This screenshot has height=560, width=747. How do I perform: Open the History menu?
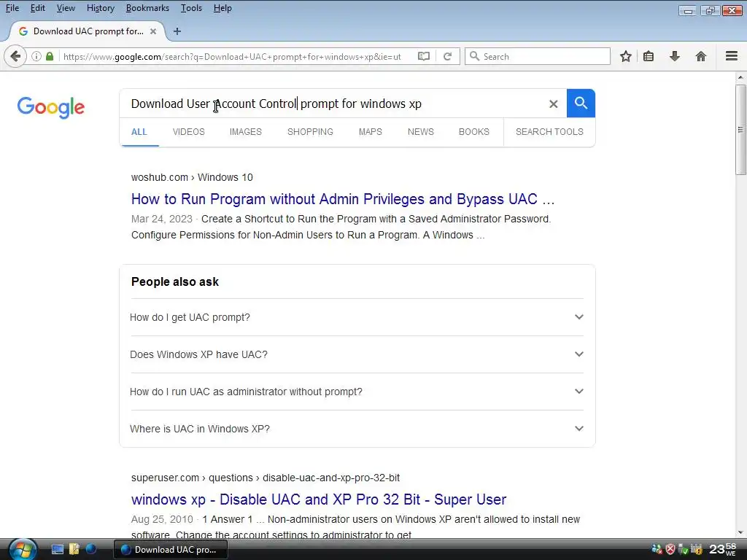[x=101, y=8]
